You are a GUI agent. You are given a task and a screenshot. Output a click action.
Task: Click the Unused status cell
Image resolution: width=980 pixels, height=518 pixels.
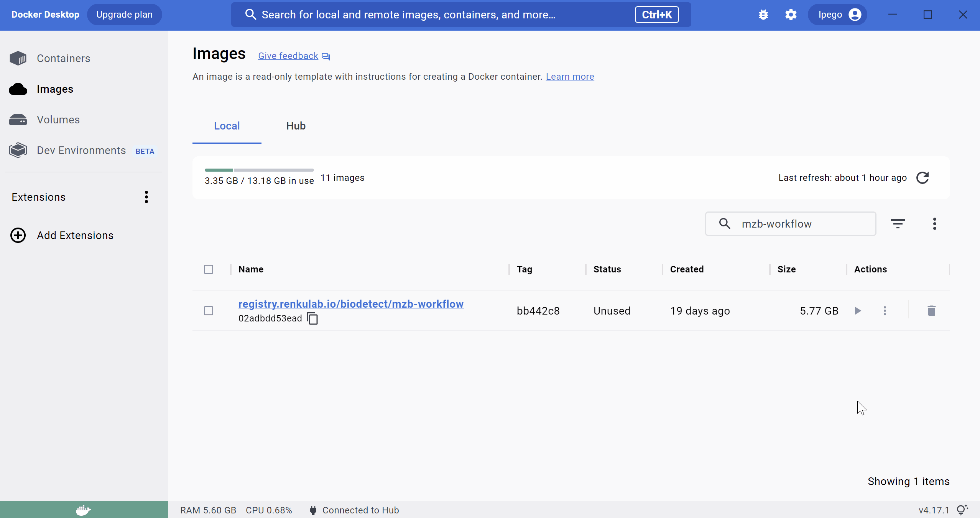coord(612,311)
